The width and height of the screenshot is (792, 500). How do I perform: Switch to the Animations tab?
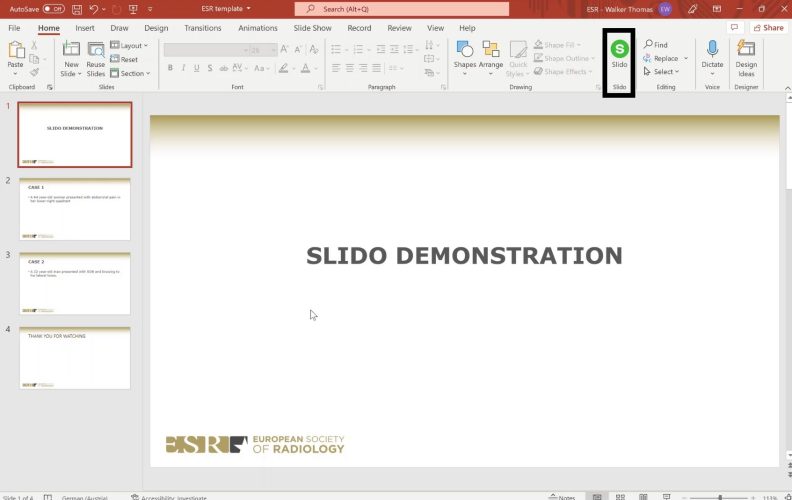(258, 28)
